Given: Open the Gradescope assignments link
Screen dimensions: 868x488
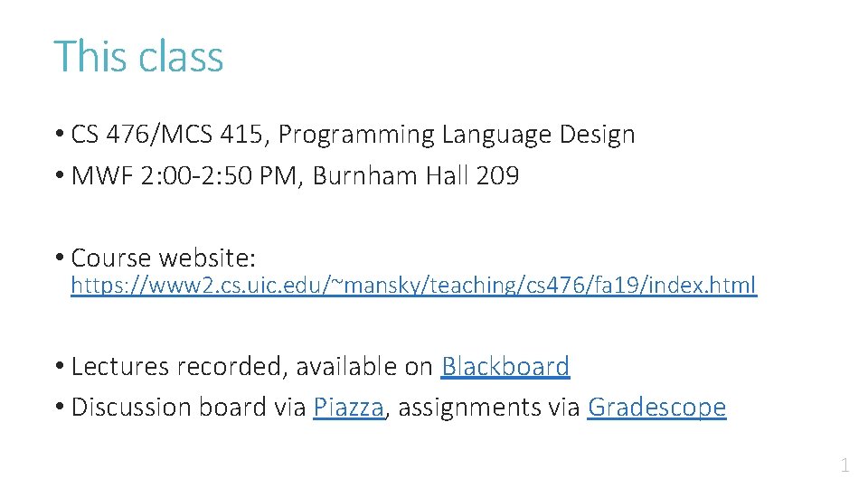Looking at the screenshot, I should tap(656, 408).
